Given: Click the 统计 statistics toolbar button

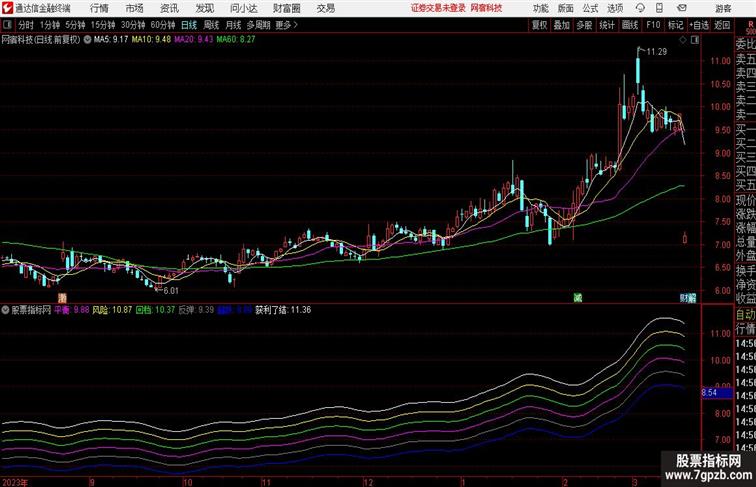Looking at the screenshot, I should point(607,25).
